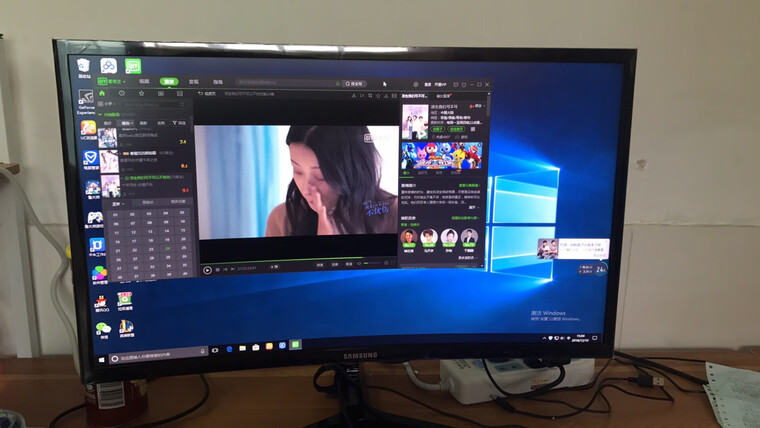Open Task View on the taskbar
Screen dimensions: 760x428
coord(215,350)
